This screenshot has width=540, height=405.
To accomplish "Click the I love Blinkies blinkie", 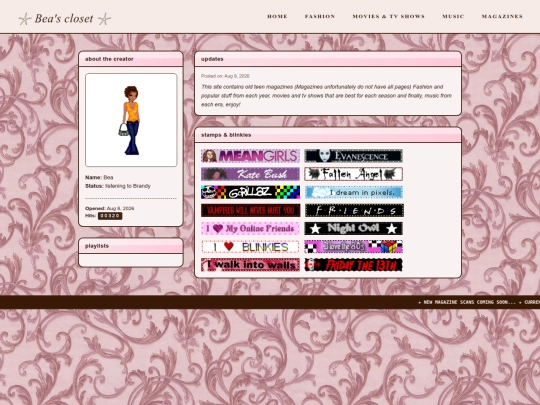I will [x=250, y=247].
